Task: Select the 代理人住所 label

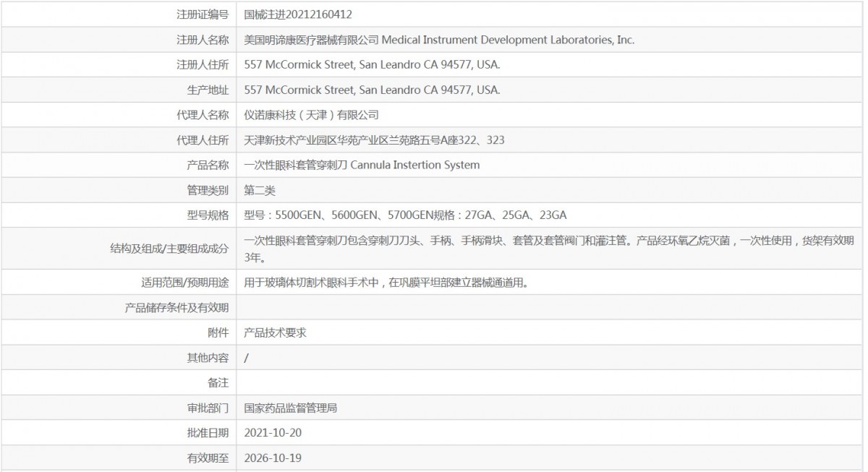Action: [203, 140]
